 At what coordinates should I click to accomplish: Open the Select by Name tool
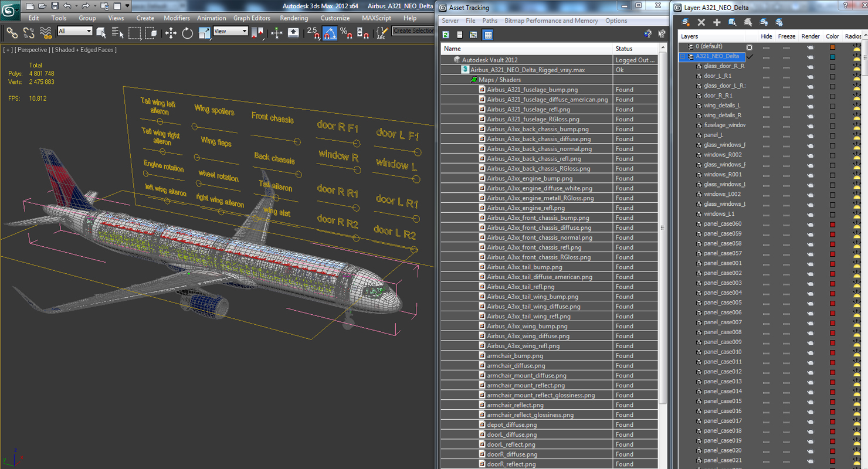[x=117, y=33]
